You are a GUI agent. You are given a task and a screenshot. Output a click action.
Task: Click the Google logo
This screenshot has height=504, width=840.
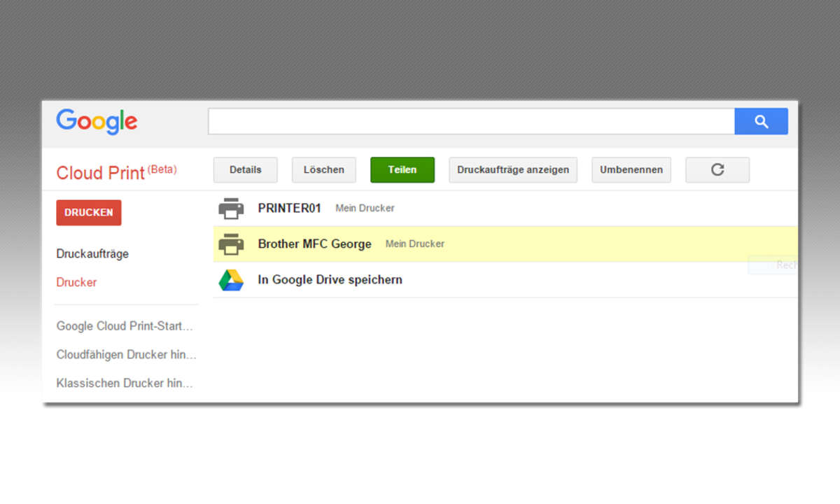pos(97,122)
